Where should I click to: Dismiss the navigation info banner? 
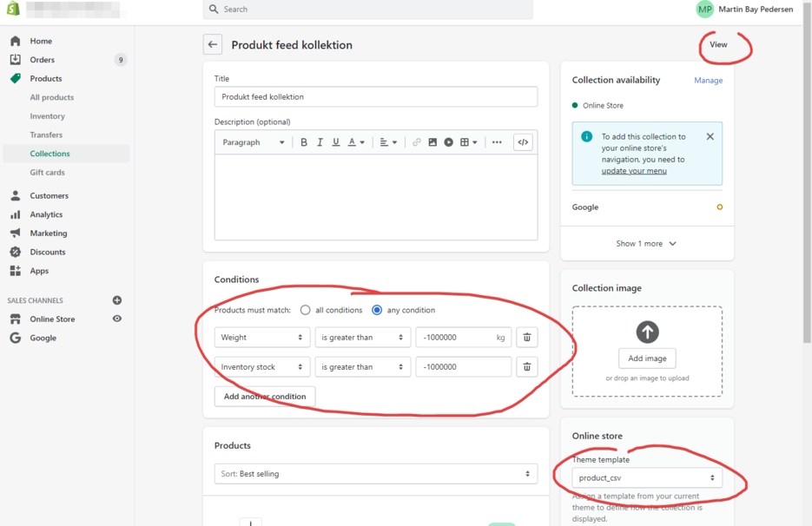710,136
